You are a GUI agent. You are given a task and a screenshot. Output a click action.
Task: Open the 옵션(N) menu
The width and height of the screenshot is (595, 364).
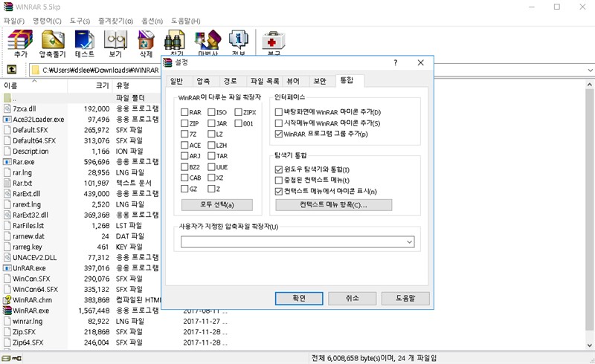click(x=152, y=21)
